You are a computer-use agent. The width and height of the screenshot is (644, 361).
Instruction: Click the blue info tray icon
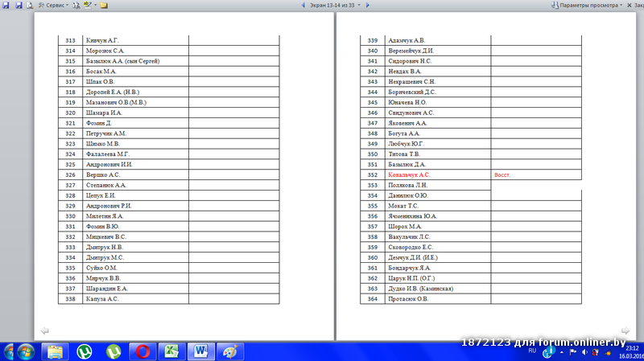549,352
